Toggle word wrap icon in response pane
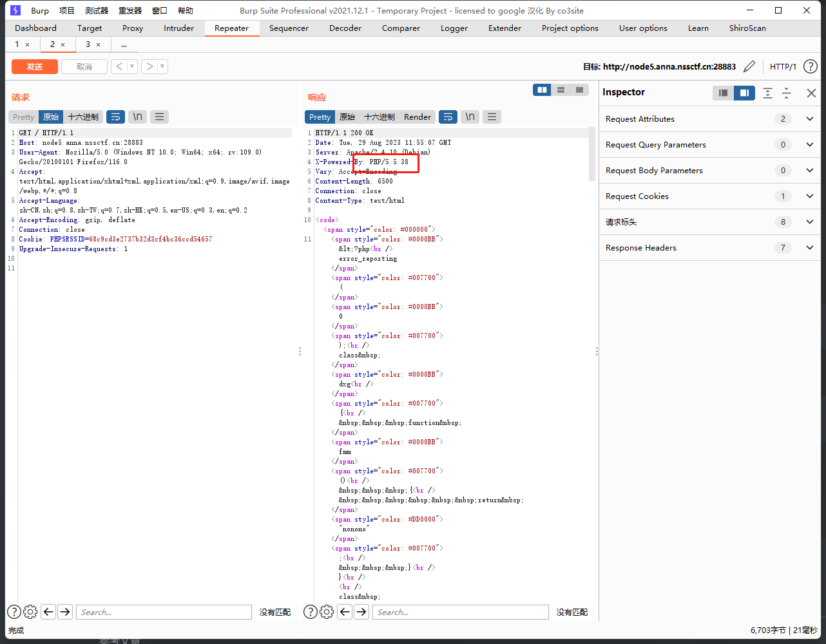This screenshot has height=644, width=826. tap(448, 117)
